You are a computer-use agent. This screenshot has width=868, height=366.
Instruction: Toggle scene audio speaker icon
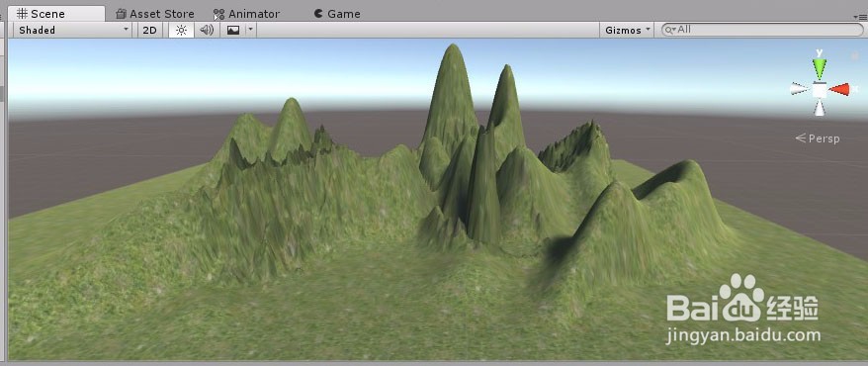(207, 30)
